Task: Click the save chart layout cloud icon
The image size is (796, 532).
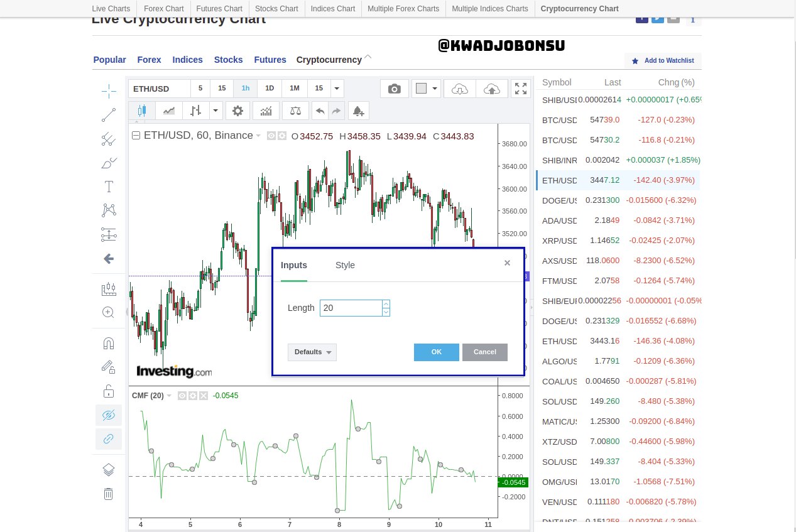Action: (492, 89)
